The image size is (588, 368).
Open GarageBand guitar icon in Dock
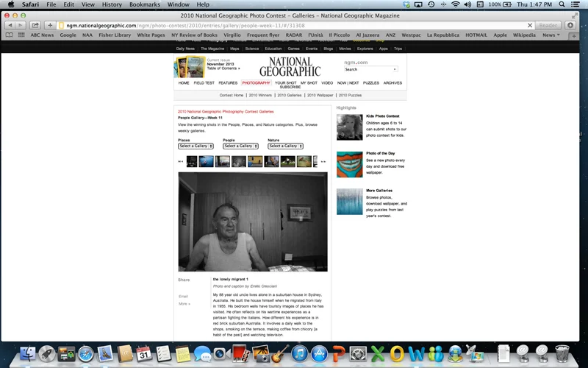tap(280, 354)
